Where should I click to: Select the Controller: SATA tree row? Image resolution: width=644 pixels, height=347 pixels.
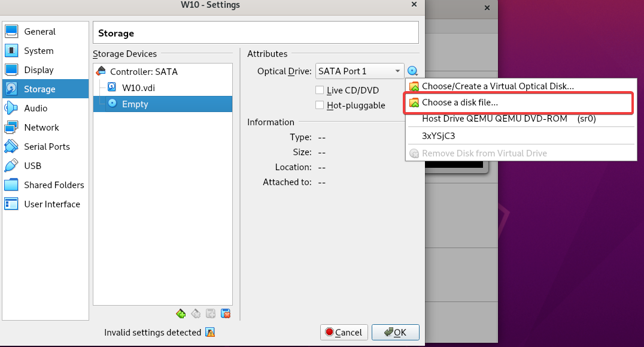[163, 71]
